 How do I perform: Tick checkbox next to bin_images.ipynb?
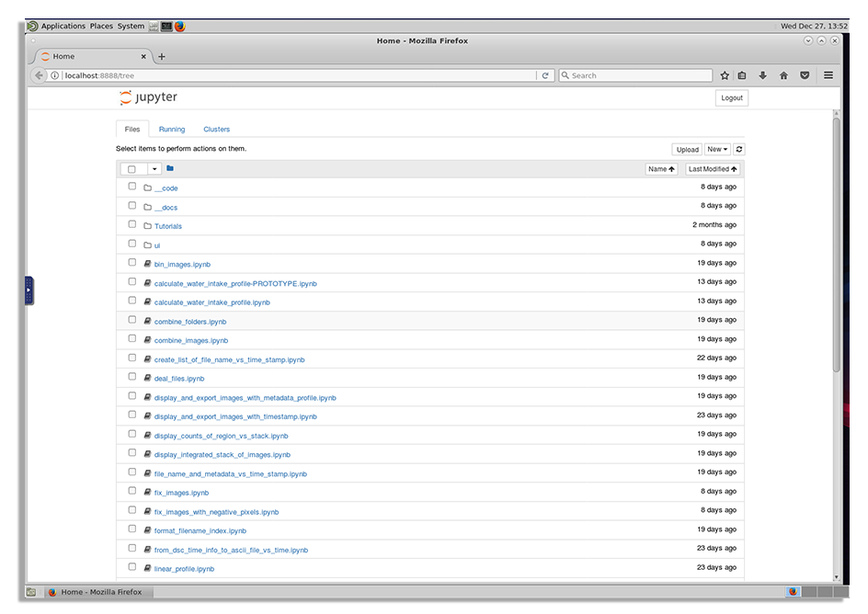(x=132, y=264)
